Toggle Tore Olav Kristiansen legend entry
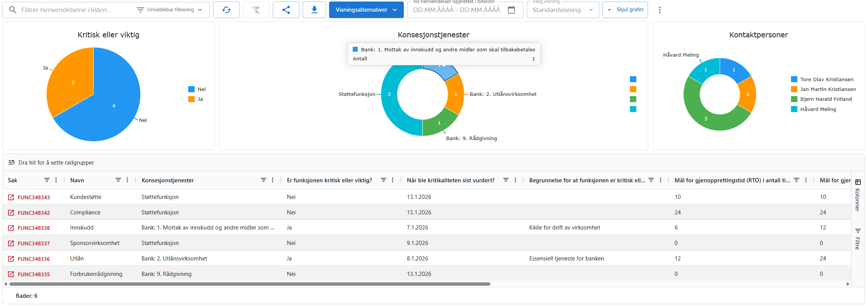 click(x=822, y=79)
